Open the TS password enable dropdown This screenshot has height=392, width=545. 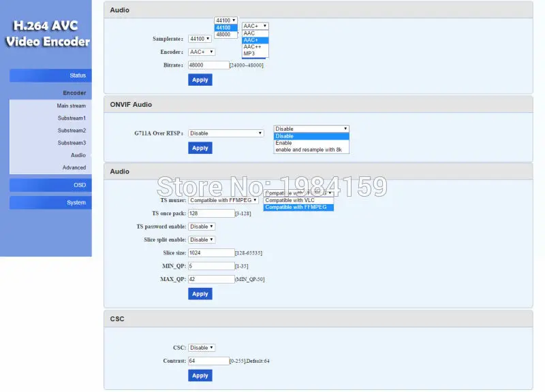point(202,227)
